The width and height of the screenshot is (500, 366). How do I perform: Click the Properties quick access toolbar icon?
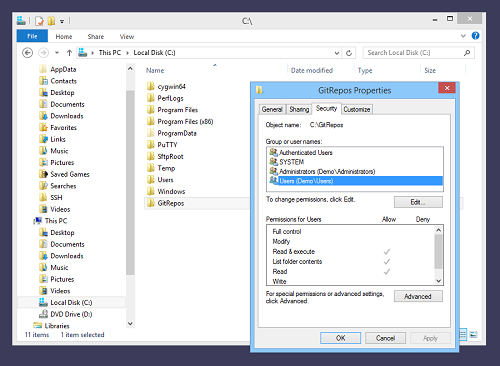[x=40, y=21]
